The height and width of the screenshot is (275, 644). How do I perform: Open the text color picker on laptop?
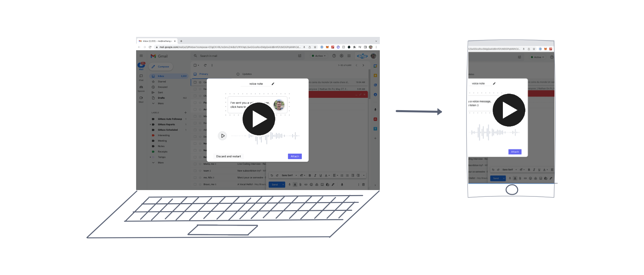(x=327, y=175)
